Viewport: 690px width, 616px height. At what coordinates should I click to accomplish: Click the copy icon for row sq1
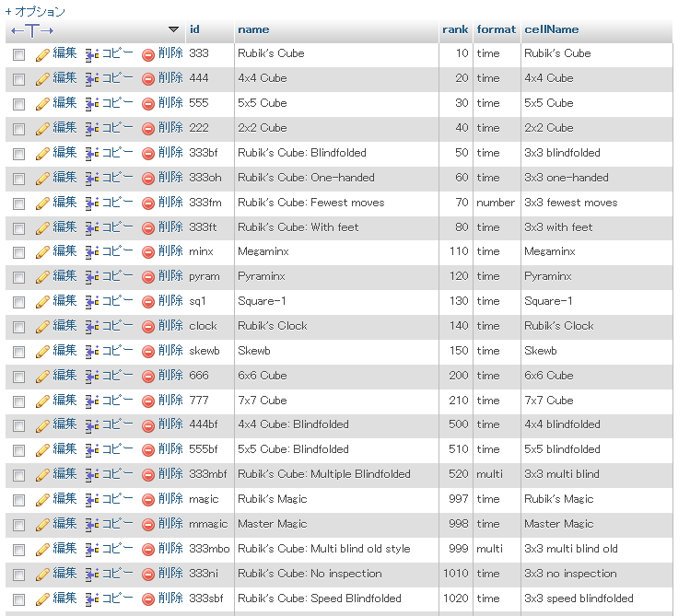point(91,303)
